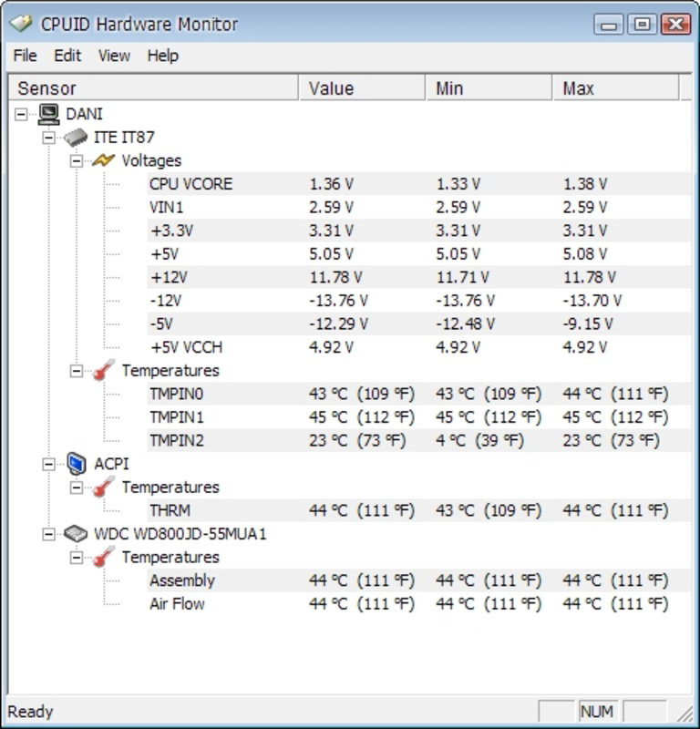Click the Value column header
Image resolution: width=700 pixels, height=729 pixels.
tap(362, 87)
